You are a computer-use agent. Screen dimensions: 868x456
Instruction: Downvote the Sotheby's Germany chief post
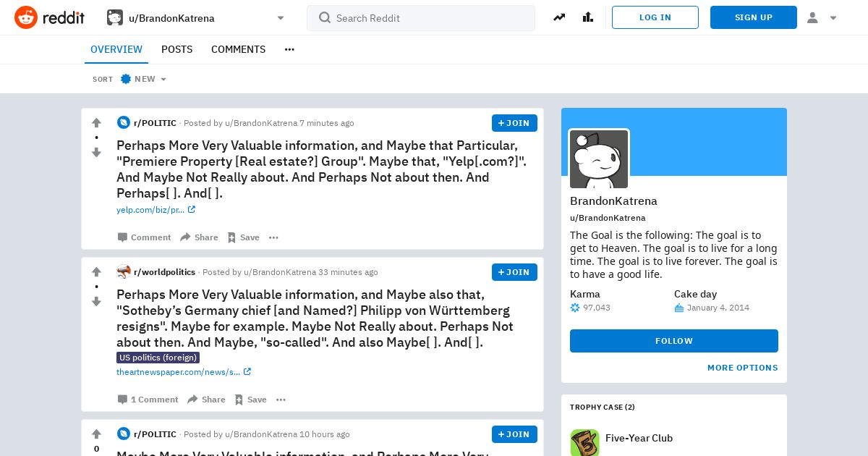click(x=96, y=302)
